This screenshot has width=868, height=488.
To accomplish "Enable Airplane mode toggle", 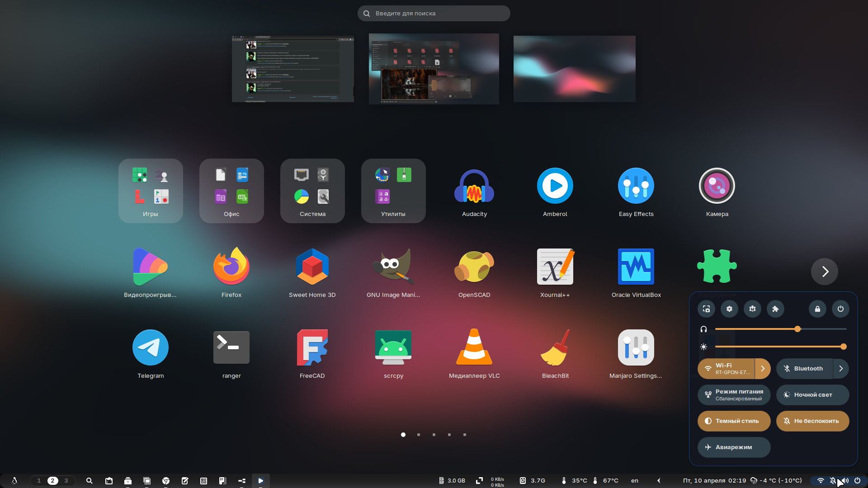I will [x=734, y=447].
